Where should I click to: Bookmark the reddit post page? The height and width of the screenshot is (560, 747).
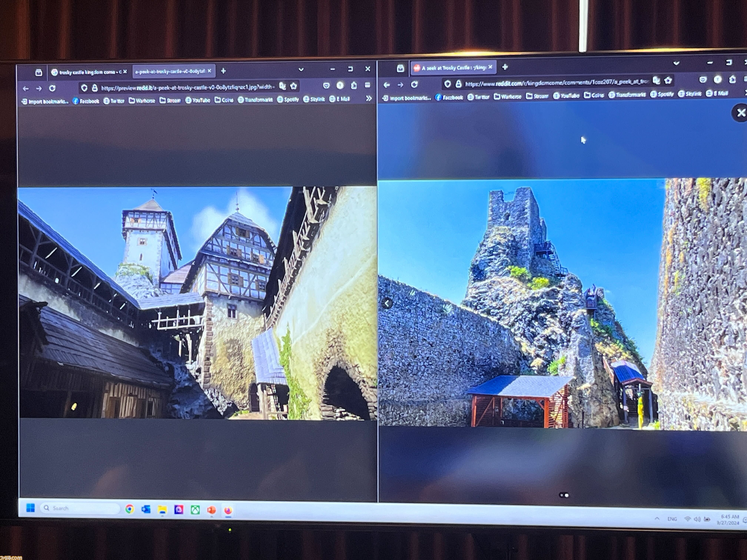[668, 80]
